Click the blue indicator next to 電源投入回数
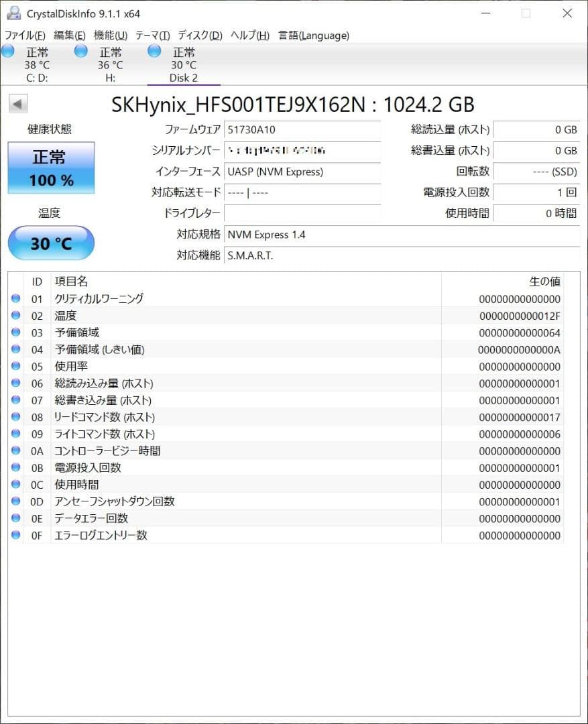The height and width of the screenshot is (724, 588). 15,468
